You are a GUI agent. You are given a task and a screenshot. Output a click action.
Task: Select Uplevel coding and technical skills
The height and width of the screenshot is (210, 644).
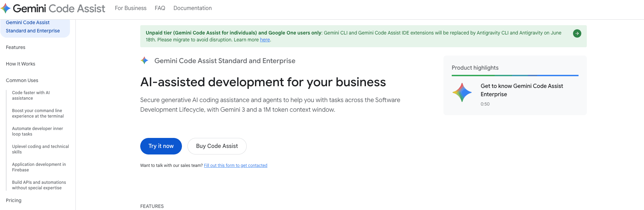[40, 149]
